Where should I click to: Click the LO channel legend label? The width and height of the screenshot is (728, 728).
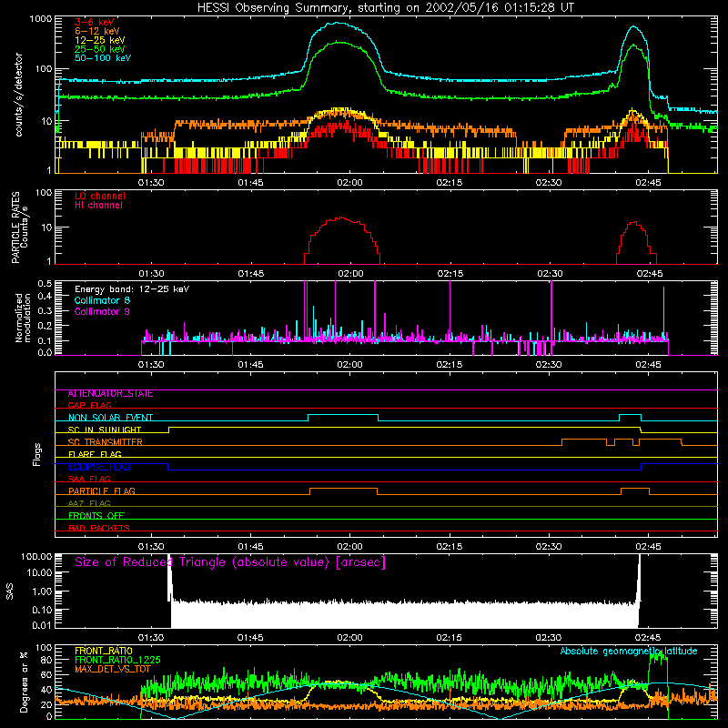100,196
